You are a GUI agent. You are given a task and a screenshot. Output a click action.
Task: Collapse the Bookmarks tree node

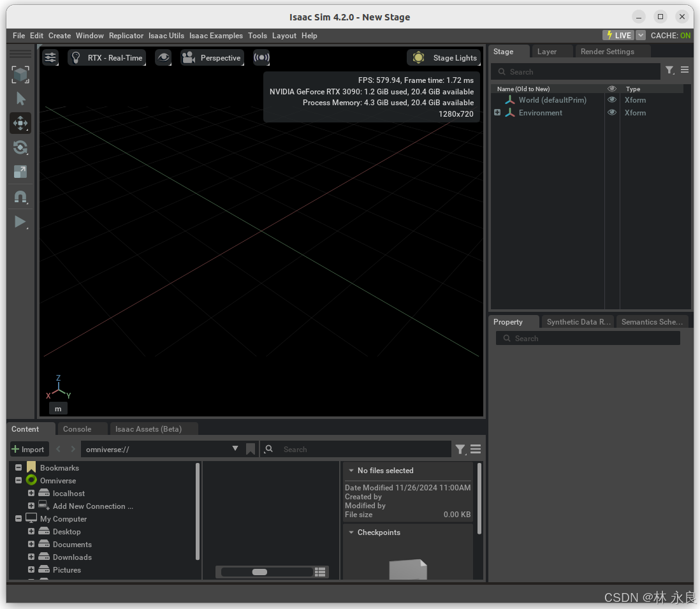18,467
